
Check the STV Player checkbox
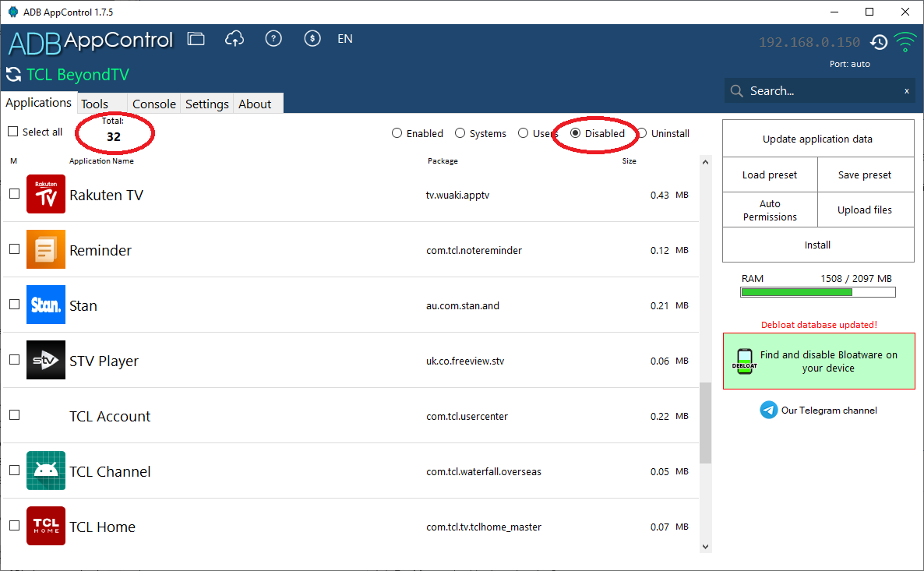click(15, 360)
